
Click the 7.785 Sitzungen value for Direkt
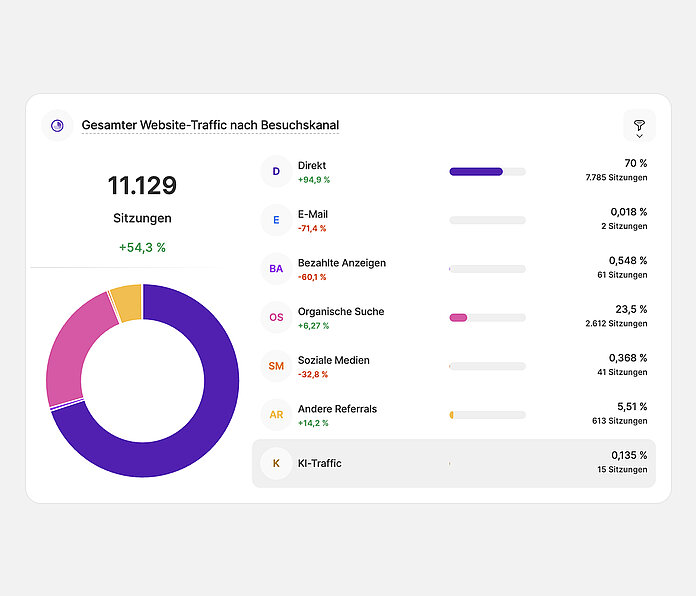coord(616,178)
